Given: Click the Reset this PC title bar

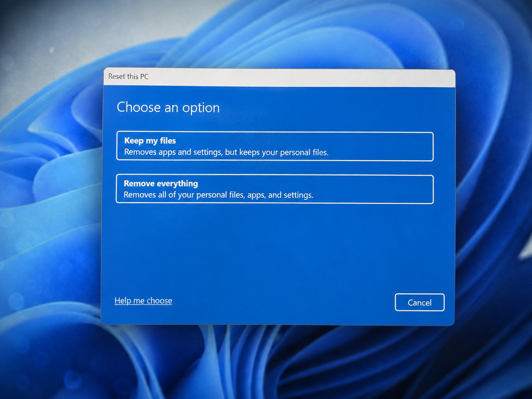Looking at the screenshot, I should (x=279, y=77).
